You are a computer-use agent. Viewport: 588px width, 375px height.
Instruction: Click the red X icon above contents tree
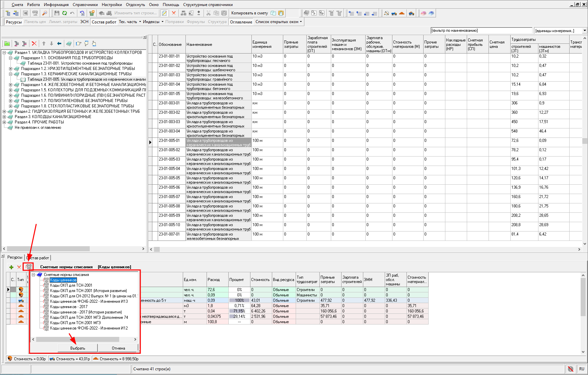[x=34, y=43]
